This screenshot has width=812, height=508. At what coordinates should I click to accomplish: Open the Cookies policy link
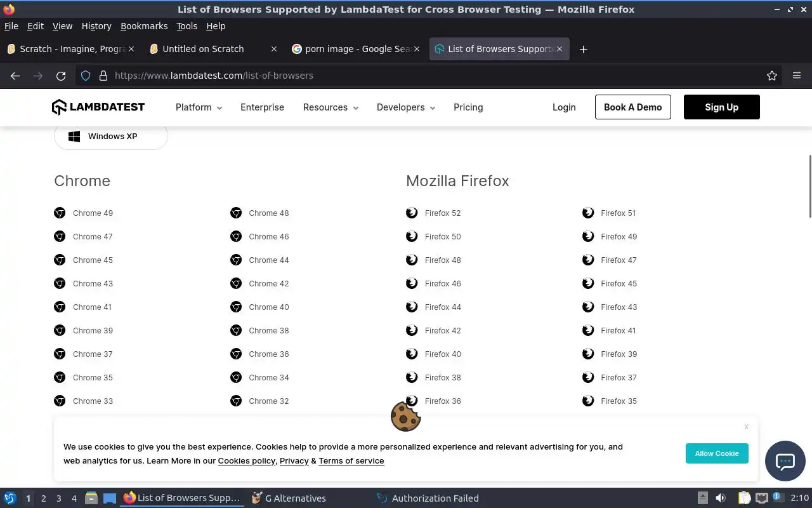coord(246,461)
